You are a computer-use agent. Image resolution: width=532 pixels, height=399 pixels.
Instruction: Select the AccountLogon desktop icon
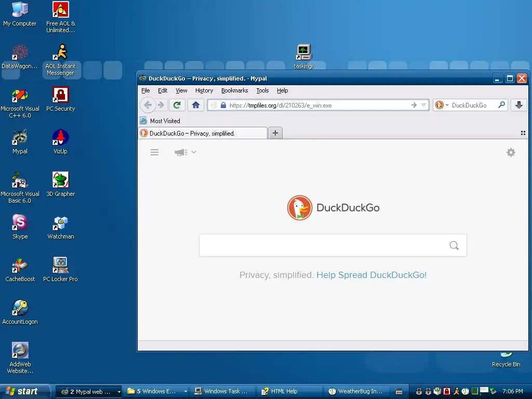click(x=20, y=312)
